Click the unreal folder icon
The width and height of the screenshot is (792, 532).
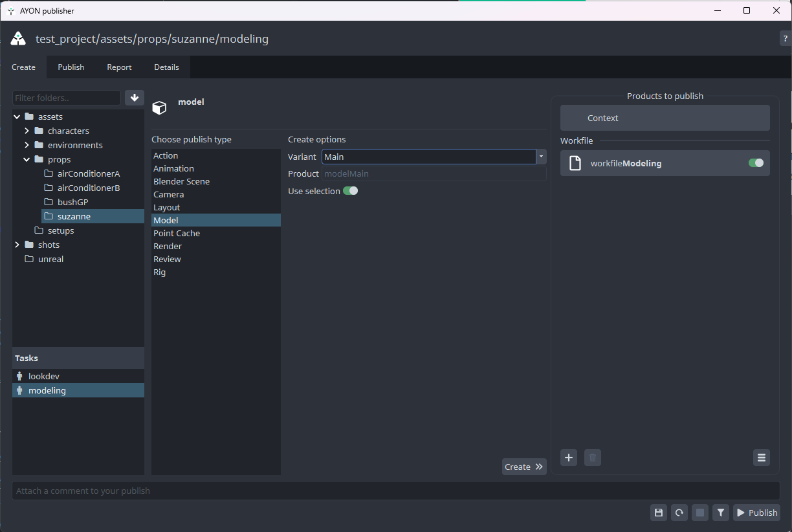coord(29,259)
